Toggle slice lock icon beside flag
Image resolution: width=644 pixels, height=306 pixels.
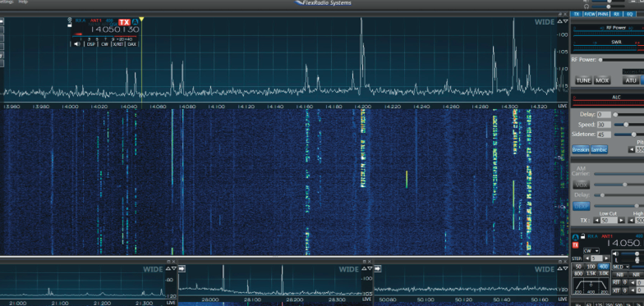69,25
